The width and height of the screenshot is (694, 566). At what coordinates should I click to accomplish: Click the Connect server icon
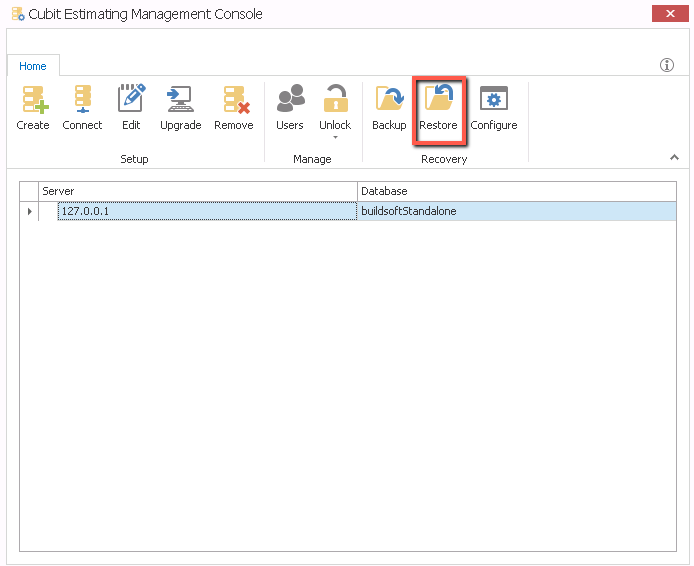(82, 100)
